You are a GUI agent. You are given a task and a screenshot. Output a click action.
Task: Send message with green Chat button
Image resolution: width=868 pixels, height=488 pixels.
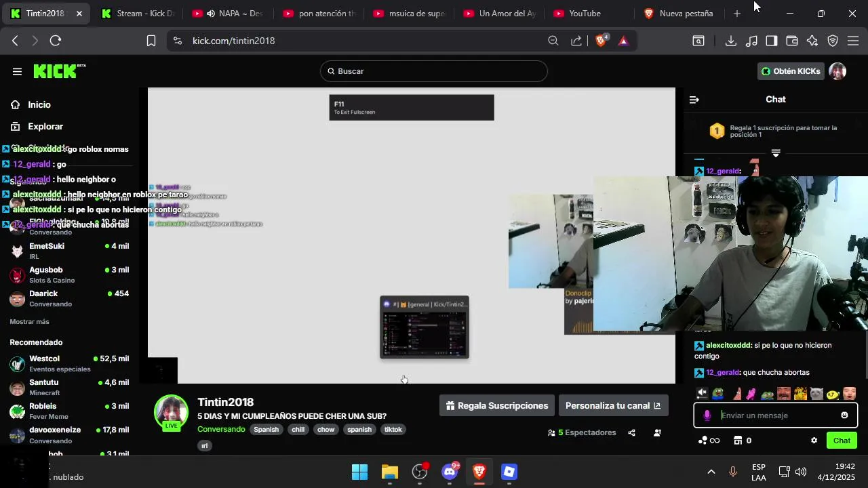tap(842, 441)
